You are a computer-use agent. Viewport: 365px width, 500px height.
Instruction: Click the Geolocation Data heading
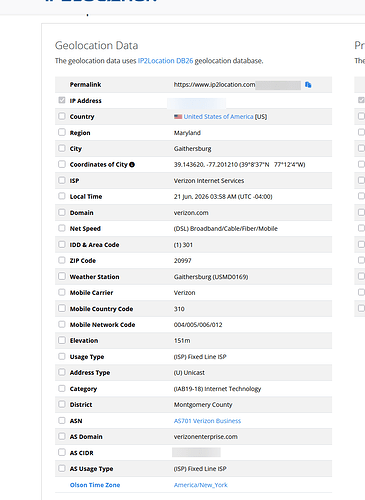(x=96, y=45)
